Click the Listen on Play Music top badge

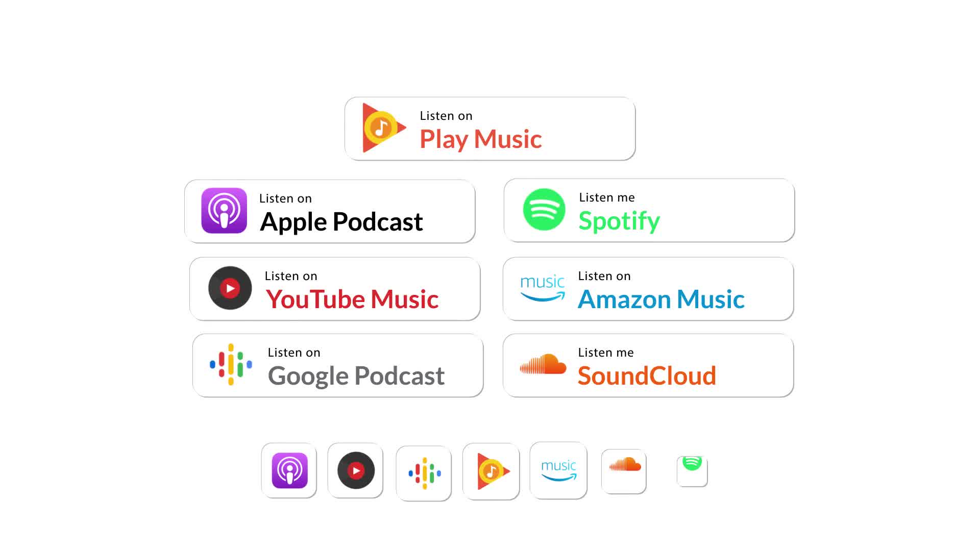pos(490,129)
